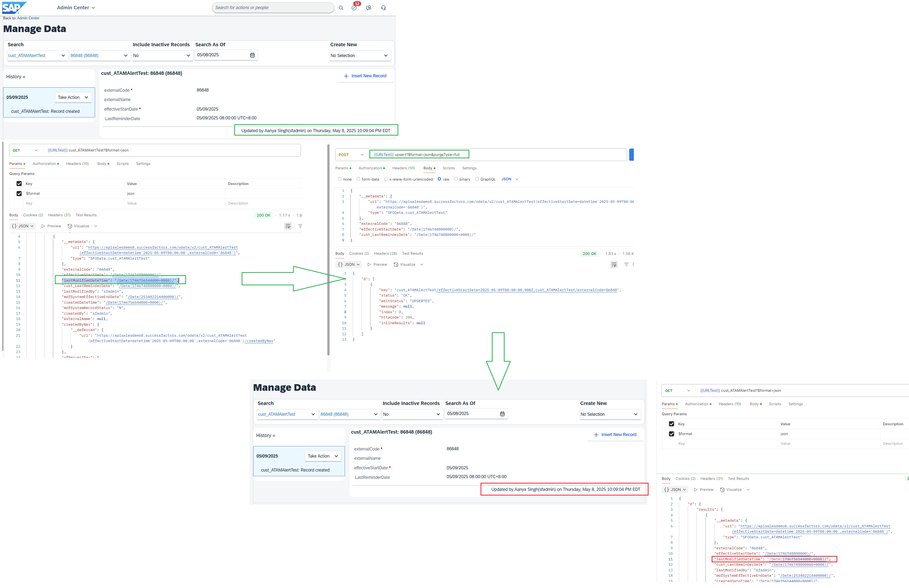Image resolution: width=909 pixels, height=588 pixels.
Task: Open the POST method dropdown
Action: pos(351,155)
